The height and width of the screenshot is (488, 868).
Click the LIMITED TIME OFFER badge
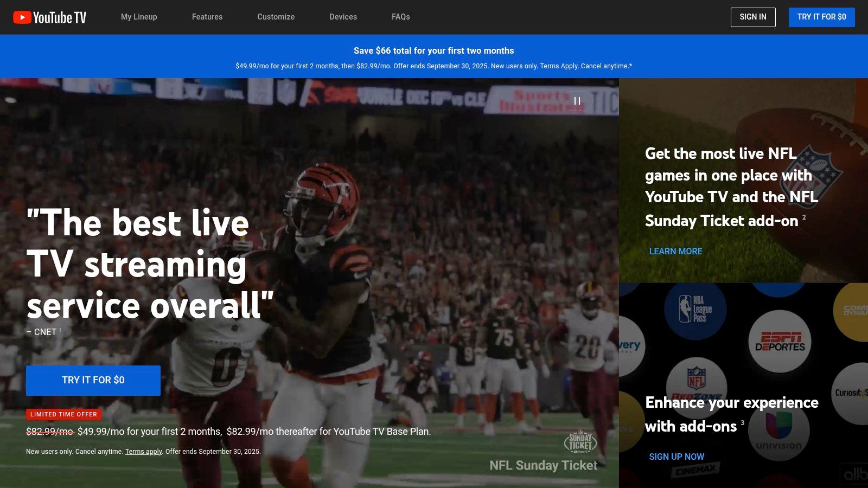coord(63,414)
